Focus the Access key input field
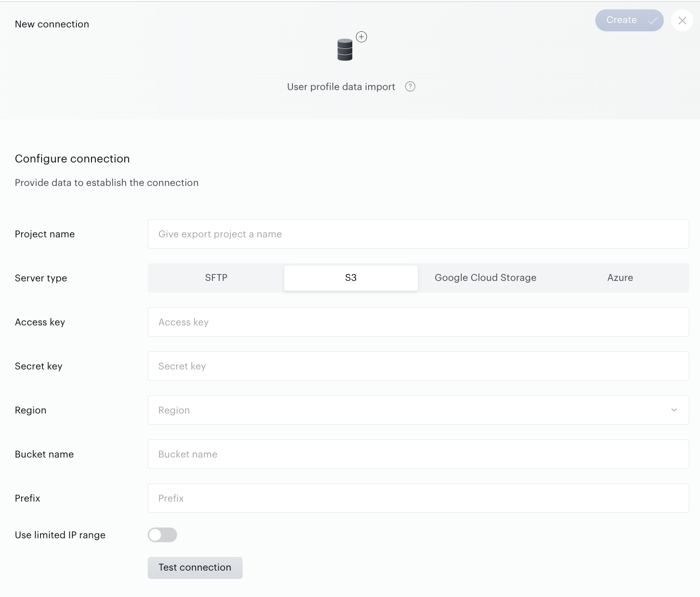Viewport: 700px width, 597px height. click(x=418, y=322)
